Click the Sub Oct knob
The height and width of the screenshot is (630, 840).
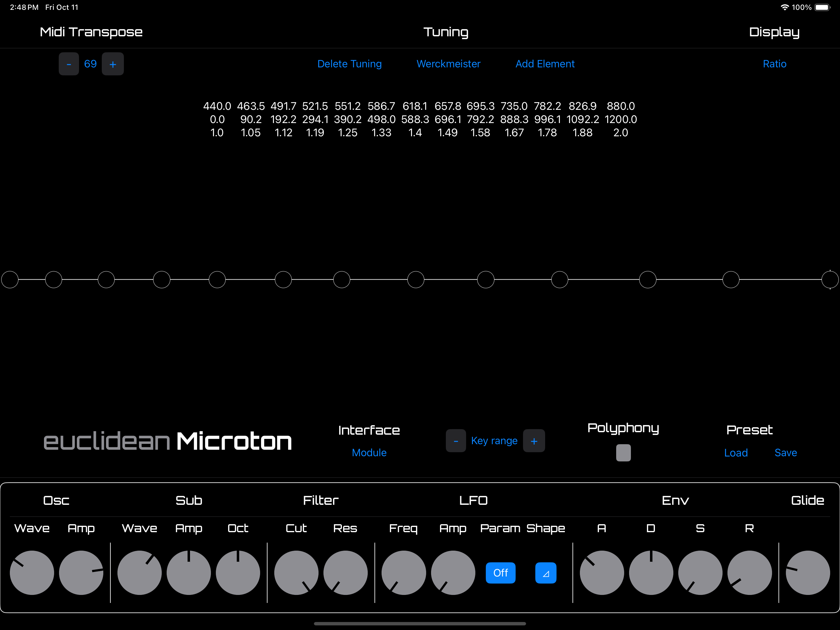point(238,572)
